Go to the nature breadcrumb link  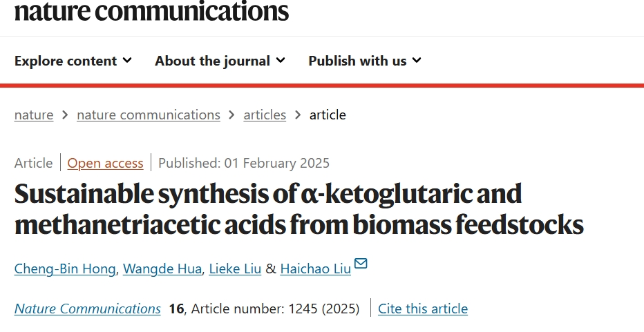click(34, 115)
